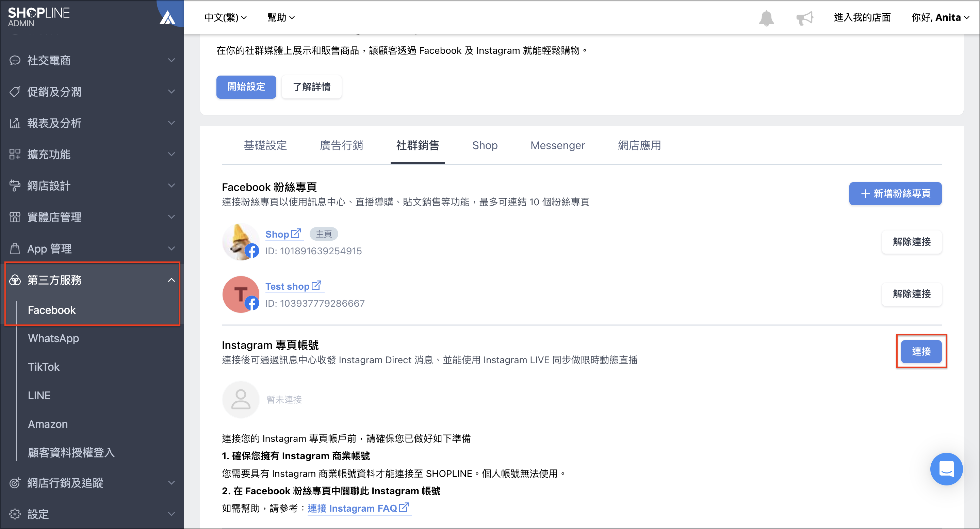Click the external link icon beside Test shop
Viewport: 980px width, 529px height.
coord(316,285)
